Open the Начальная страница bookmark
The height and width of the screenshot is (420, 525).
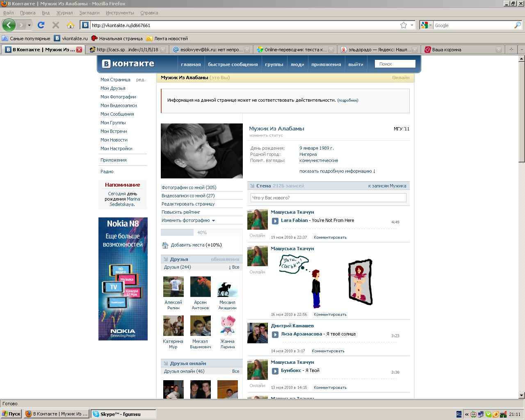(117, 38)
